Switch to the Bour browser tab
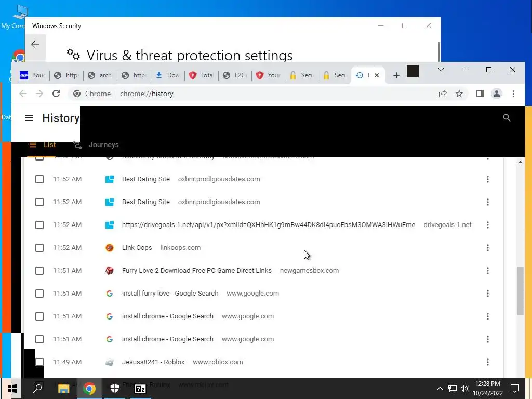This screenshot has height=399, width=532. pos(33,75)
